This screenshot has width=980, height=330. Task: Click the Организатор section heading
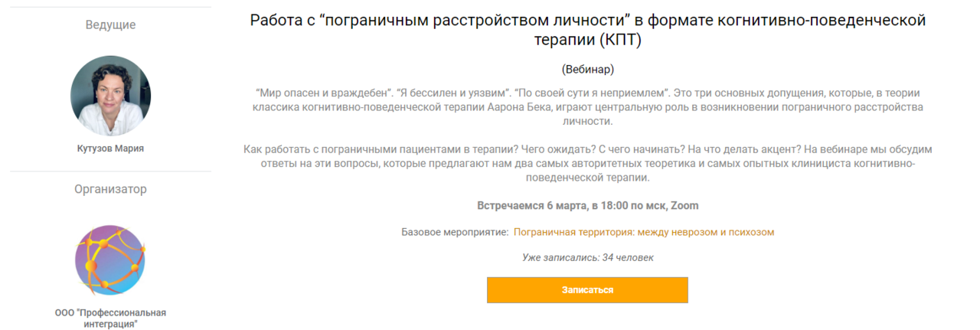pos(110,188)
